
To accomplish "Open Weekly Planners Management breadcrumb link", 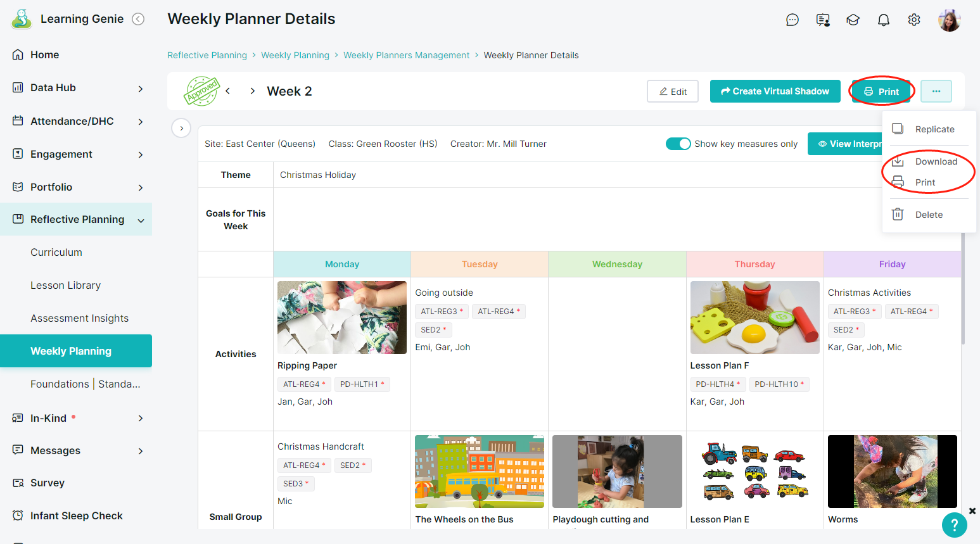I will click(406, 55).
